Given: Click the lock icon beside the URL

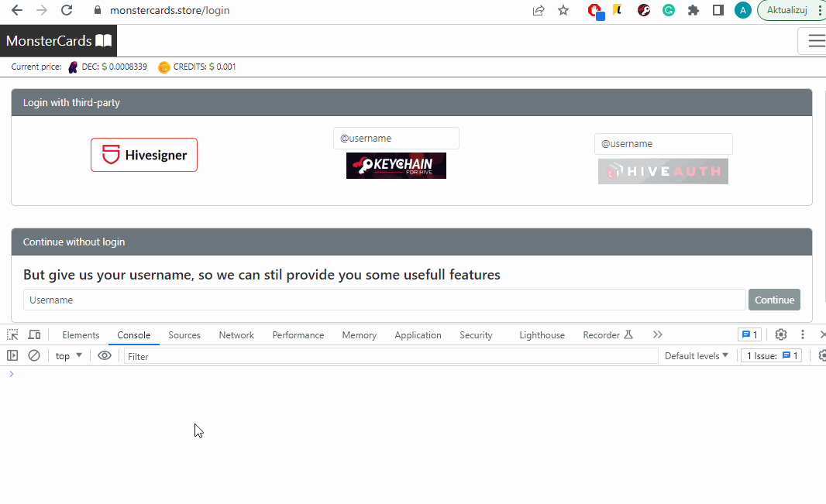Looking at the screenshot, I should [x=97, y=11].
